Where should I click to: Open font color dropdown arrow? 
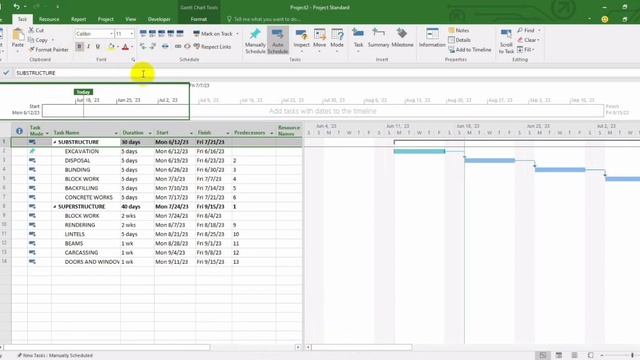[x=132, y=47]
